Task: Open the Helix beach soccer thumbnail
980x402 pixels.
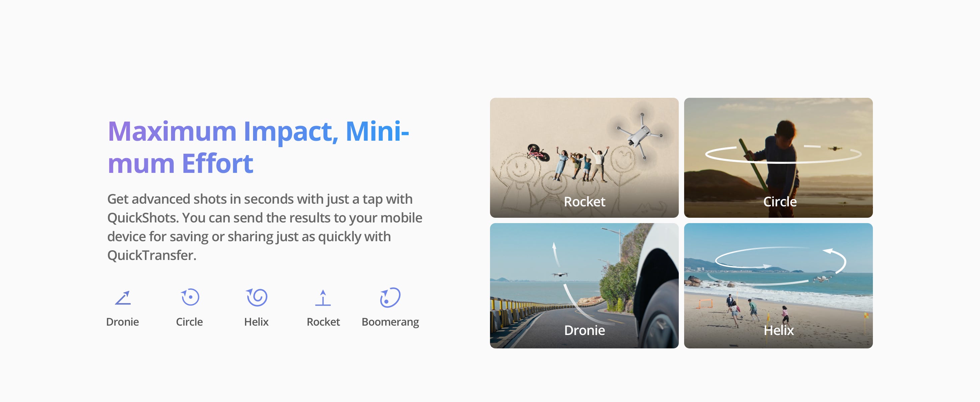Action: (779, 285)
